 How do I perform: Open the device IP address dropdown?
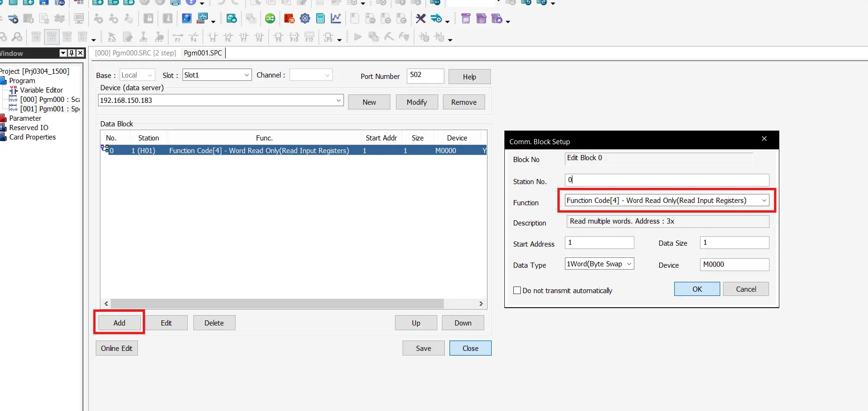pos(338,101)
